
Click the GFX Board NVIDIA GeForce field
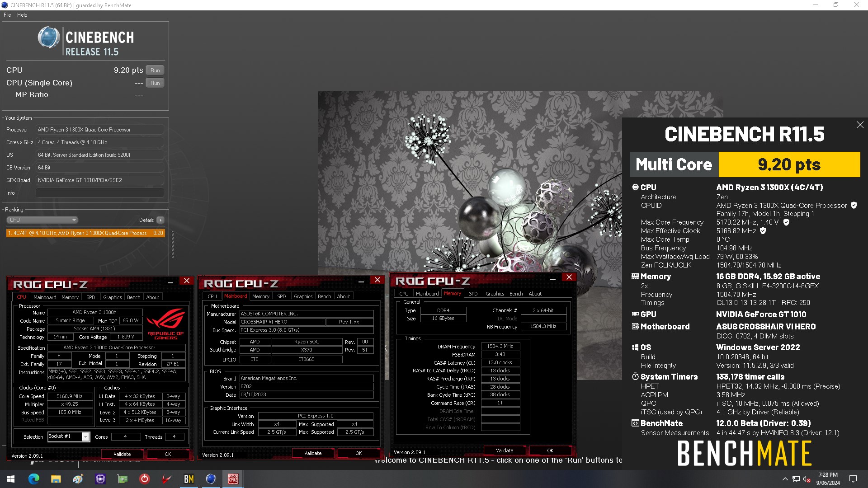coord(100,180)
